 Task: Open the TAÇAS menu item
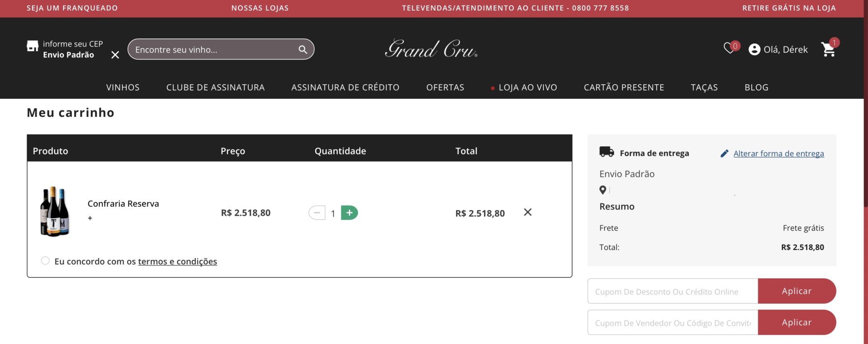[704, 87]
